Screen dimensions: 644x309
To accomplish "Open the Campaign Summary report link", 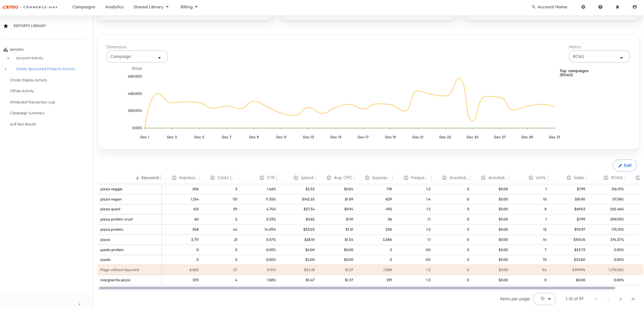I will [x=27, y=113].
